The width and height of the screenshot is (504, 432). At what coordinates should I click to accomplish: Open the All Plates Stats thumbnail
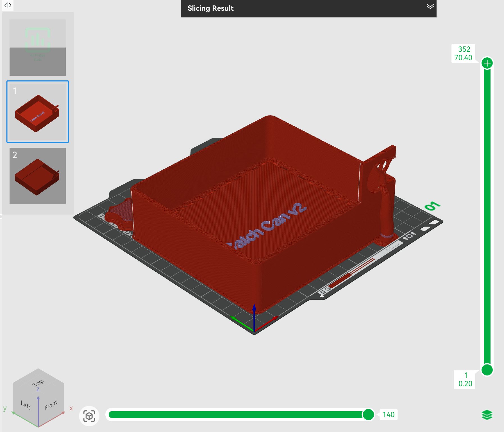pos(38,47)
